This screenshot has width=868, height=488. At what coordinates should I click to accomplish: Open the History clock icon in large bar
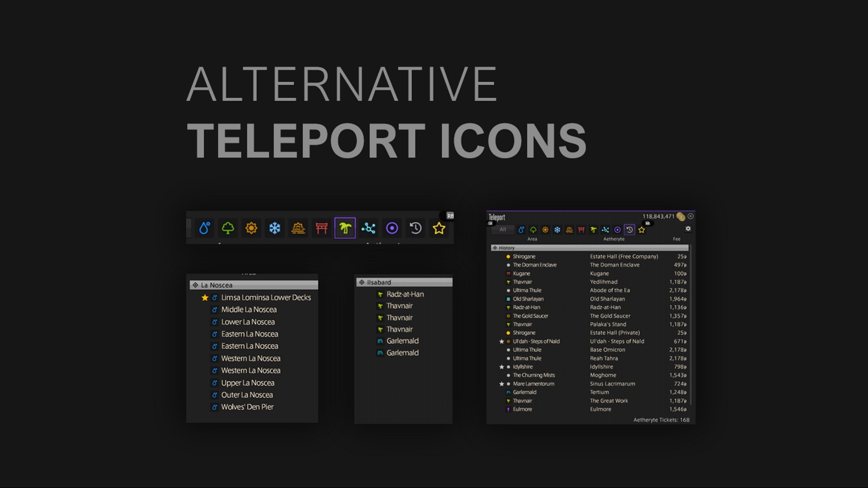415,228
